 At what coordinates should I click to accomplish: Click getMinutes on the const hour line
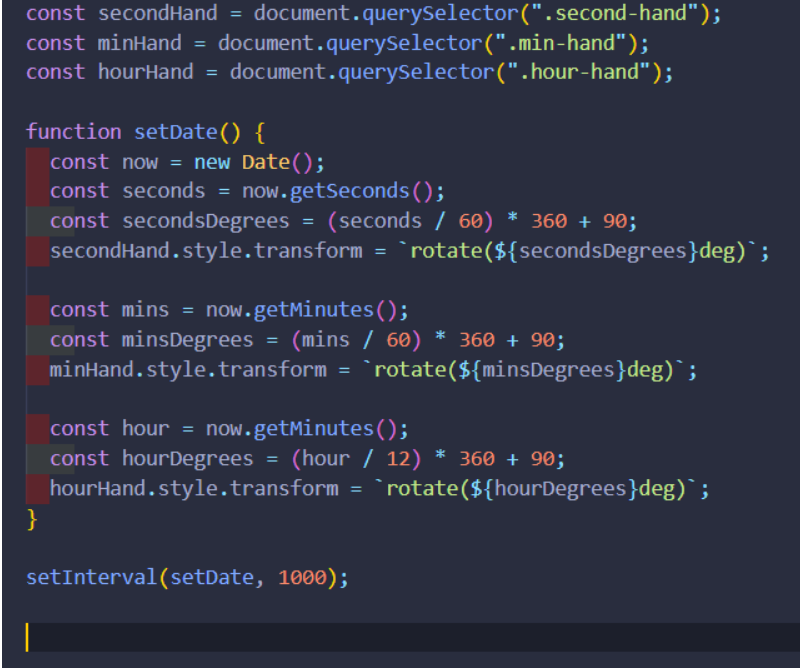(313, 429)
